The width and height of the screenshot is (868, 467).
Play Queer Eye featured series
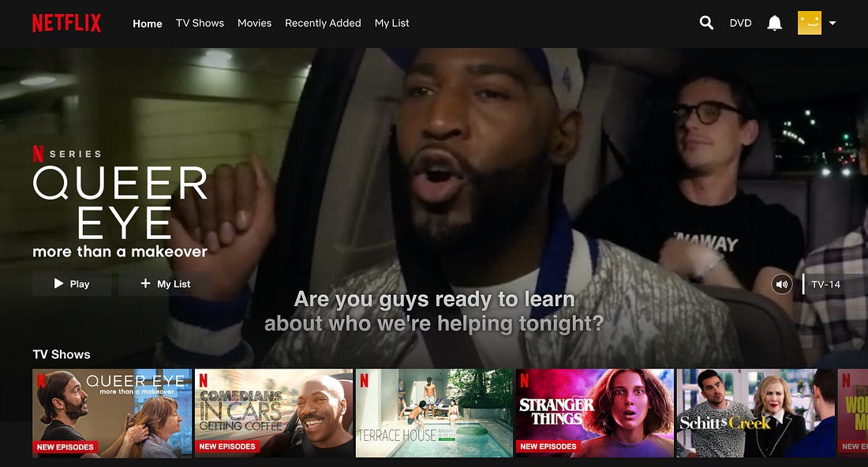tap(72, 284)
